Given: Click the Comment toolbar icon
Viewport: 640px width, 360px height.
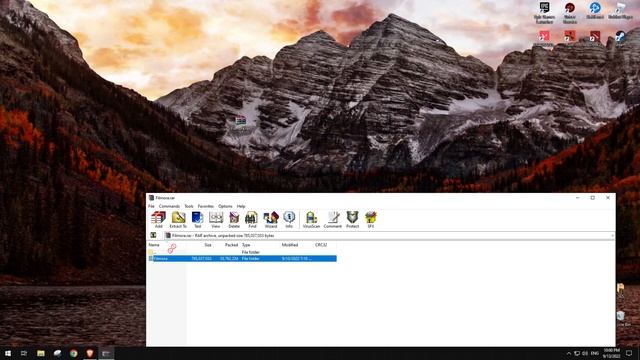Looking at the screenshot, I should pyautogui.click(x=333, y=220).
